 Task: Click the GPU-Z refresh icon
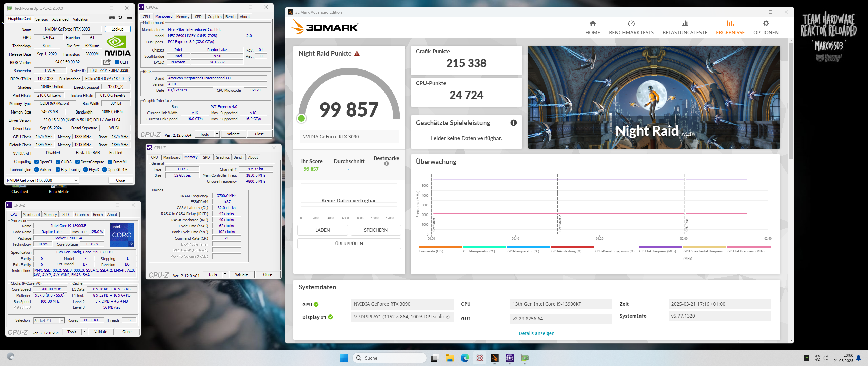tap(120, 18)
